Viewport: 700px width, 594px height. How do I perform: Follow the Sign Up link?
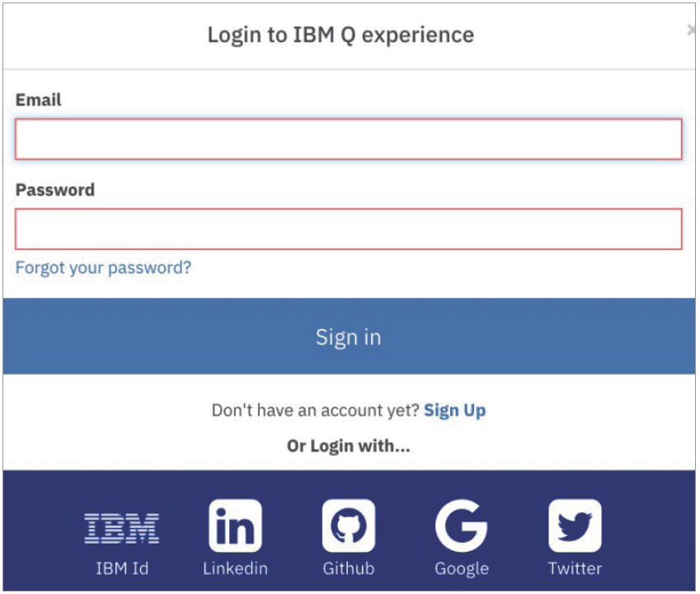(x=454, y=411)
